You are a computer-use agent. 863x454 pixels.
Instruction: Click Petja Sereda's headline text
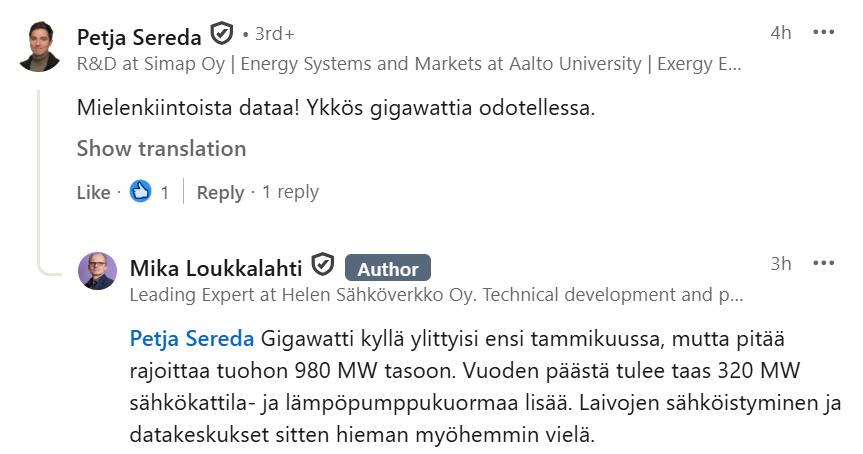pos(408,63)
